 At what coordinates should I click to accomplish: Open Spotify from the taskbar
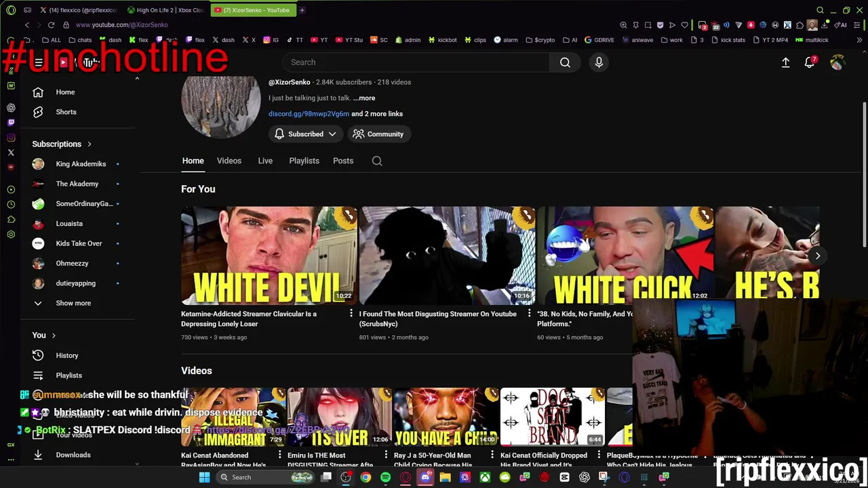coord(385,477)
